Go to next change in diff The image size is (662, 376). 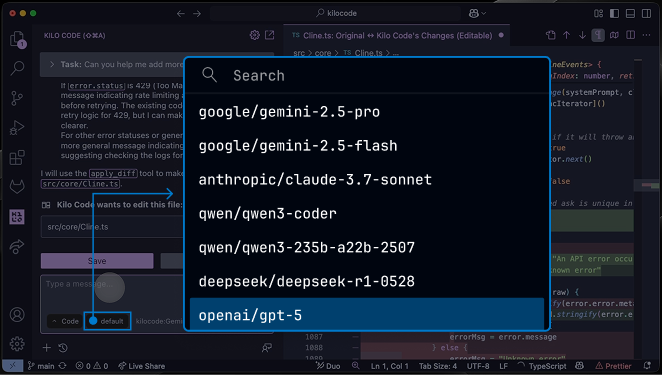582,35
